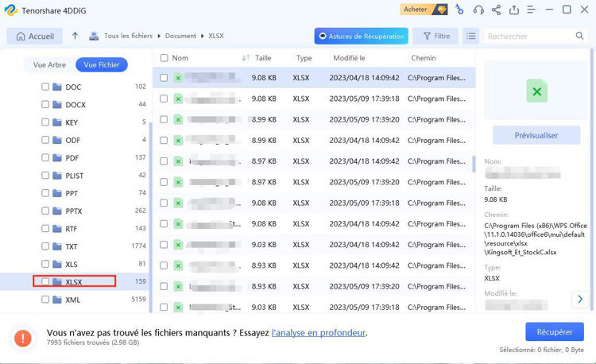Open the headset support icon
596x364 pixels.
click(x=478, y=10)
